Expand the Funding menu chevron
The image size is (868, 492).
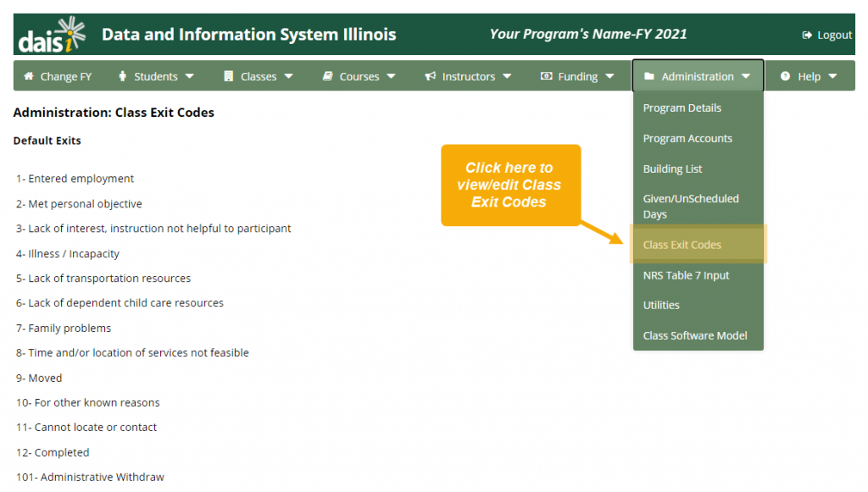(612, 75)
